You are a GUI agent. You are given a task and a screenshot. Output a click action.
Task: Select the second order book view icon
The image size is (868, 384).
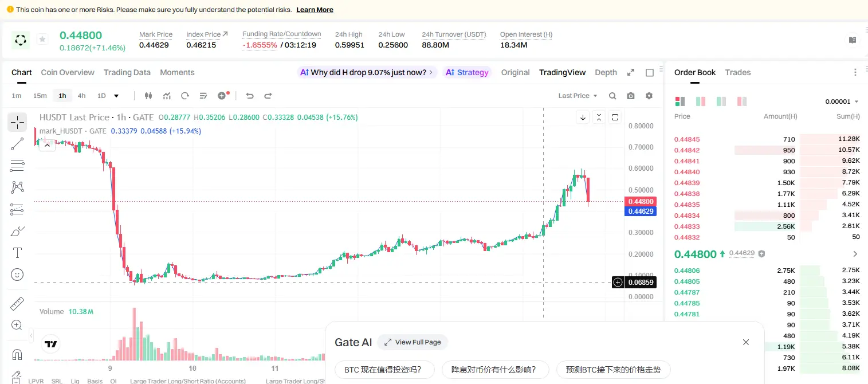(x=701, y=101)
